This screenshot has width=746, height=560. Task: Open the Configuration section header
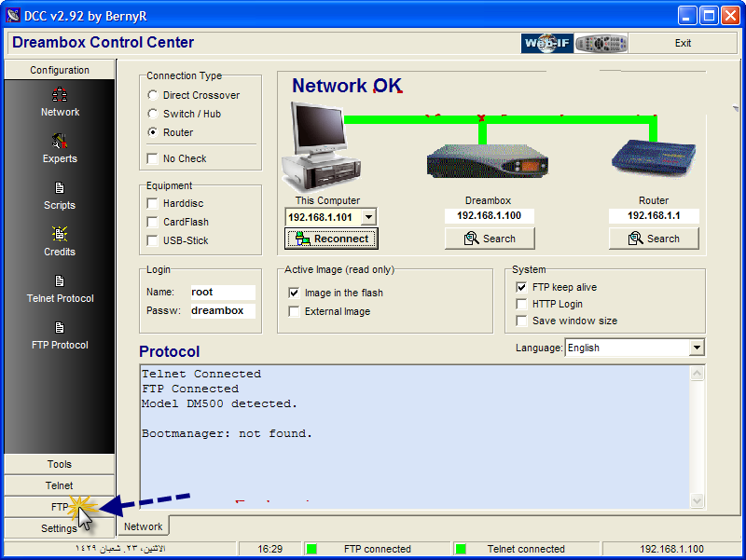tap(60, 70)
